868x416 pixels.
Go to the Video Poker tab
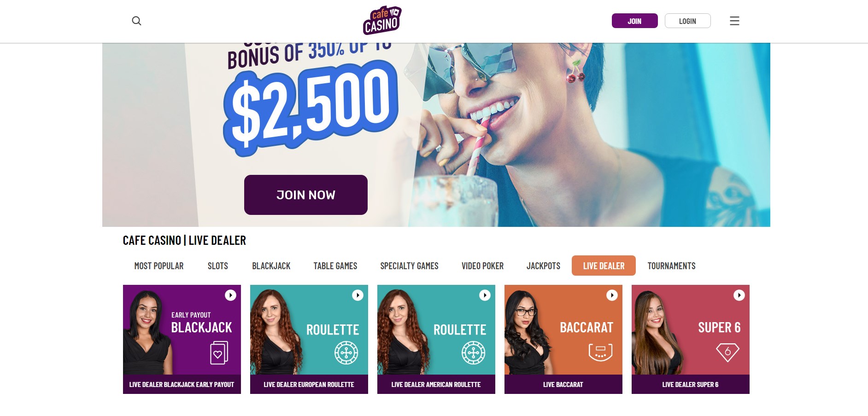tap(482, 266)
